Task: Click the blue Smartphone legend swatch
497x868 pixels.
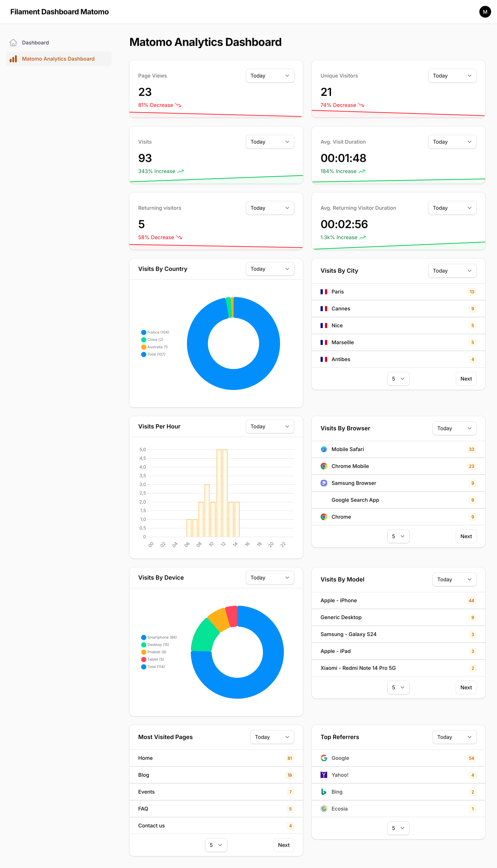Action: [143, 637]
